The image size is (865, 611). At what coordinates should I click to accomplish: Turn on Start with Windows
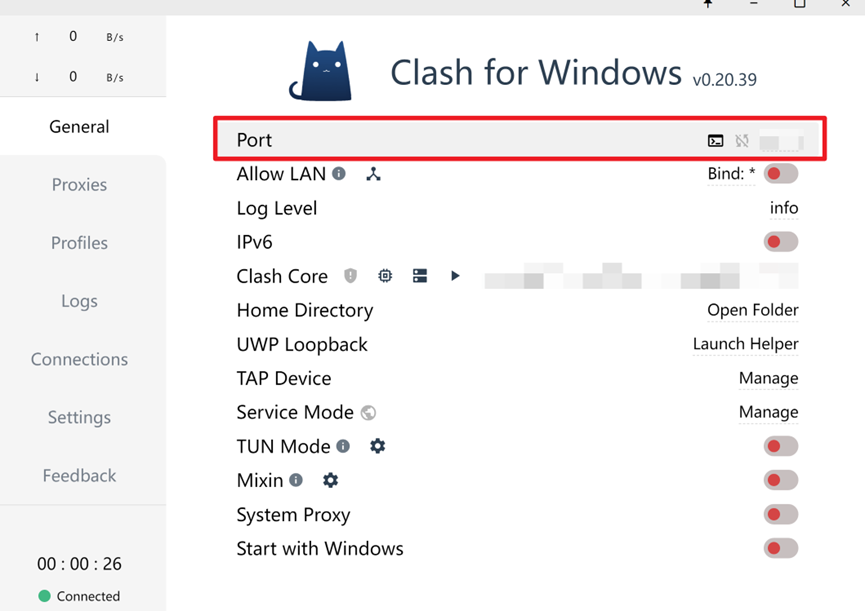pos(780,549)
